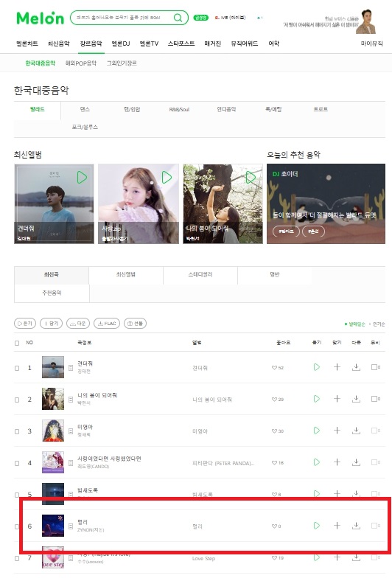Viewport: 392px width, 578px height.
Task: Download song number 3
Action: pos(357,431)
